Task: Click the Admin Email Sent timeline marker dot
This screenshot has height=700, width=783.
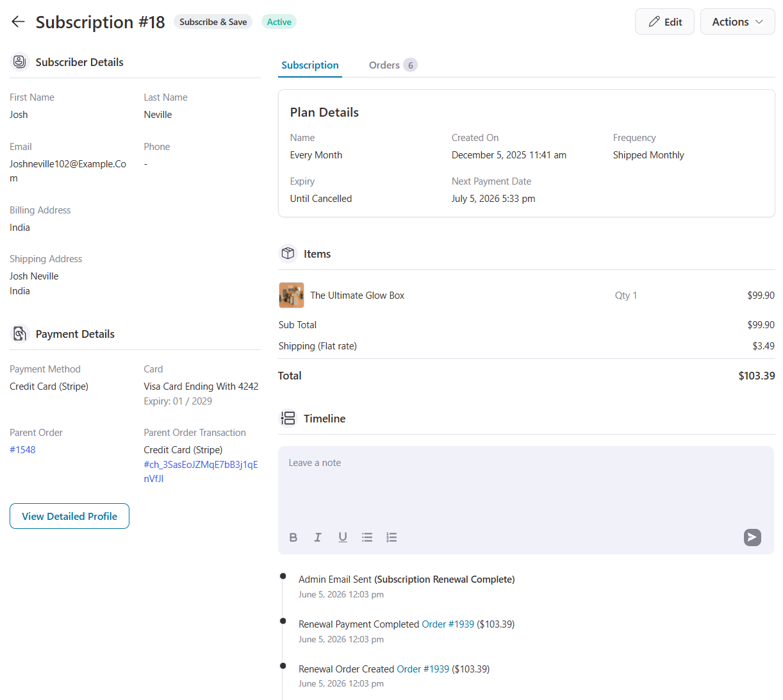Action: pos(283,576)
